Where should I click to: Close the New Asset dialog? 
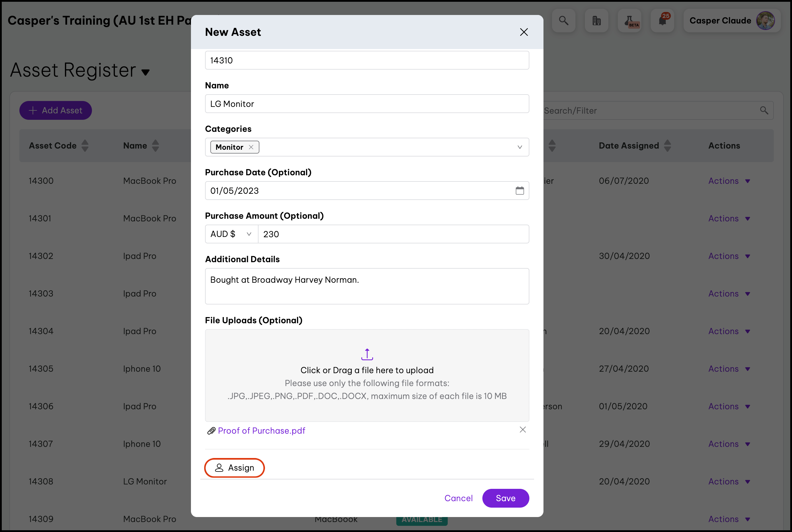click(x=523, y=32)
